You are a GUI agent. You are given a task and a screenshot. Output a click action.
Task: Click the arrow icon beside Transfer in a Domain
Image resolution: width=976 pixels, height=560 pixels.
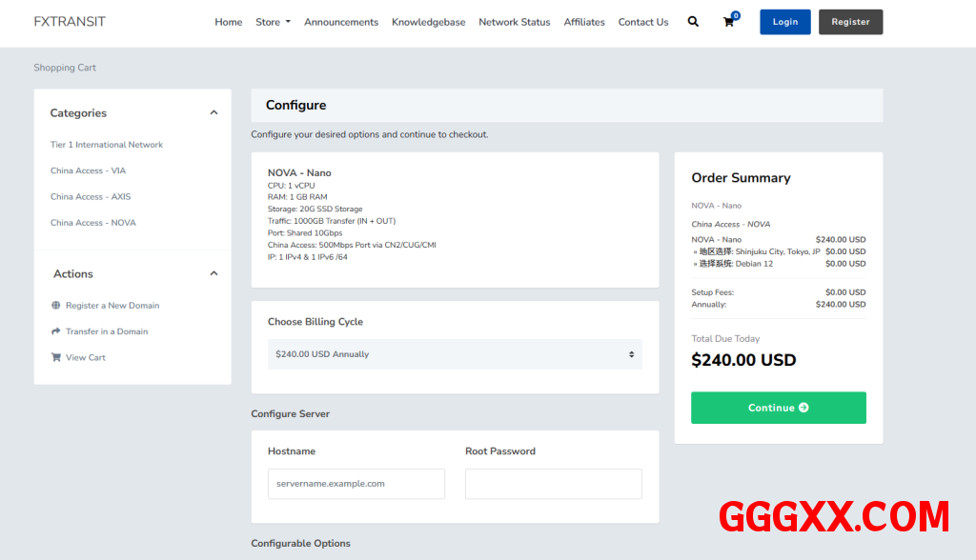point(55,331)
